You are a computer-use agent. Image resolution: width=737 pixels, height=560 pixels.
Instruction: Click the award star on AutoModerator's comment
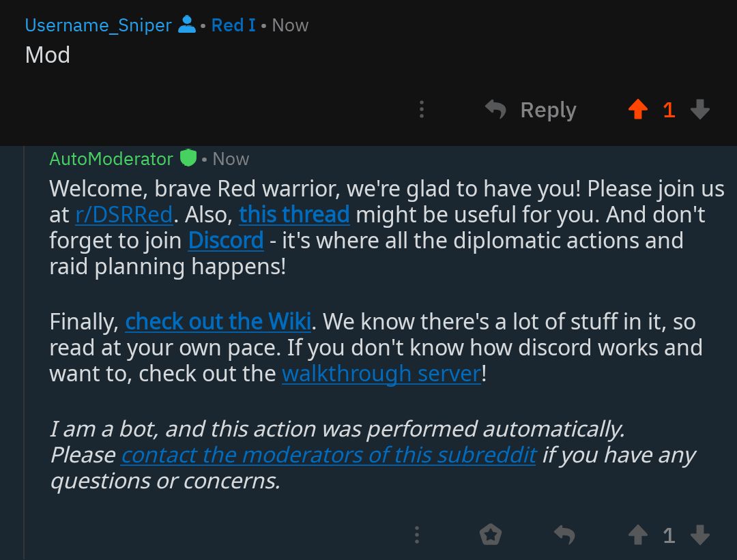coord(491,535)
